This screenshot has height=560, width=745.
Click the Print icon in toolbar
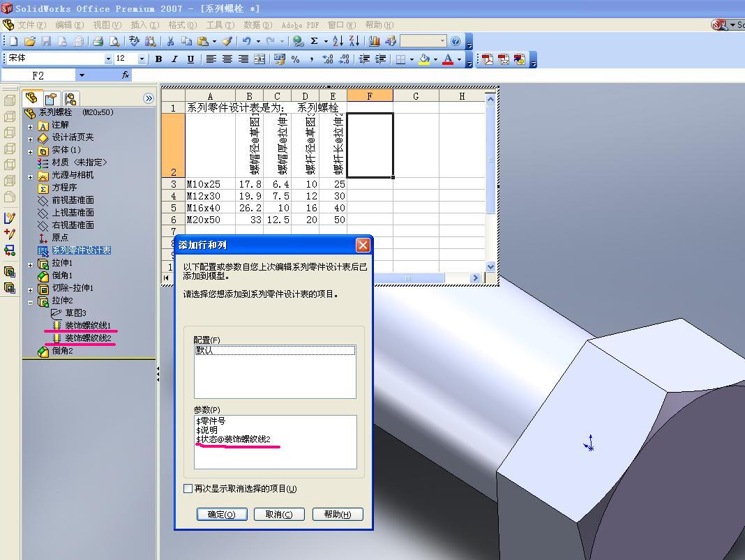98,42
